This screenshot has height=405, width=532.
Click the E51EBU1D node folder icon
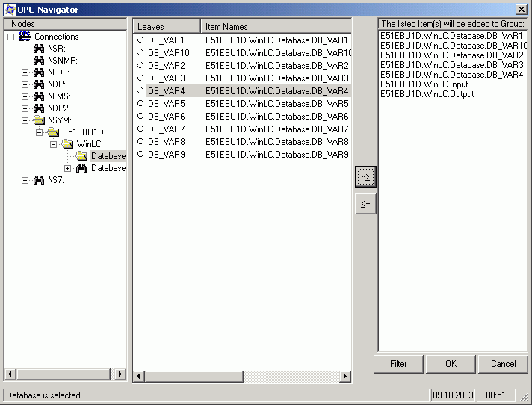coord(52,132)
